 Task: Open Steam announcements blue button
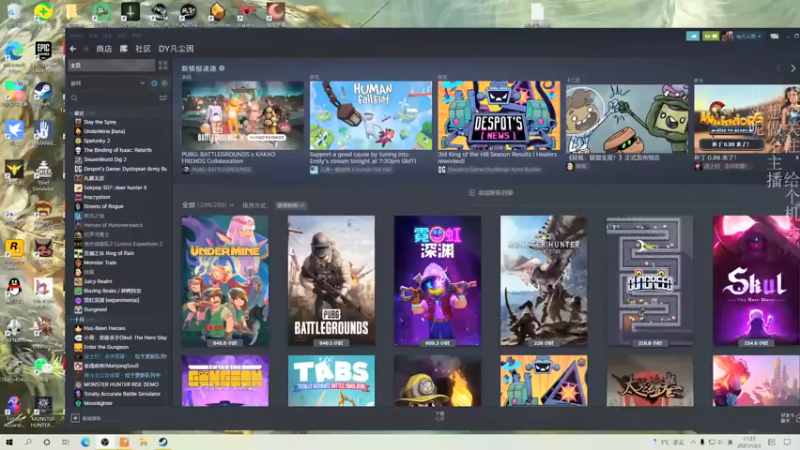point(692,36)
